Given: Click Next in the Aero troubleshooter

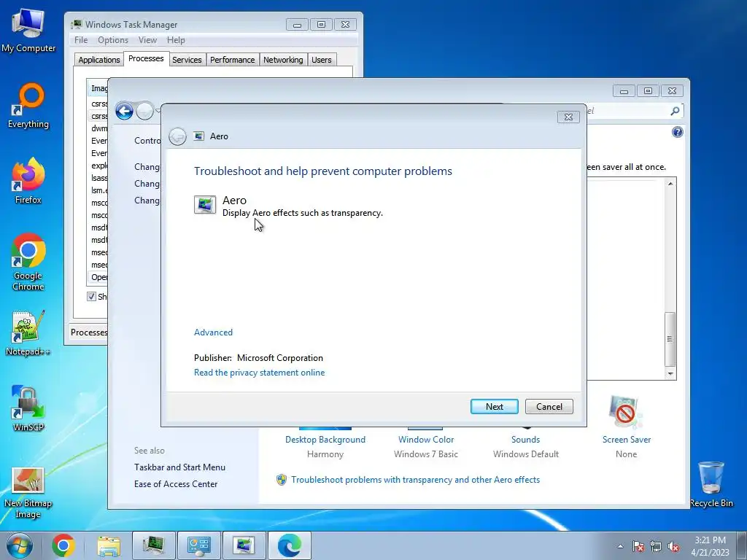Looking at the screenshot, I should pos(495,407).
